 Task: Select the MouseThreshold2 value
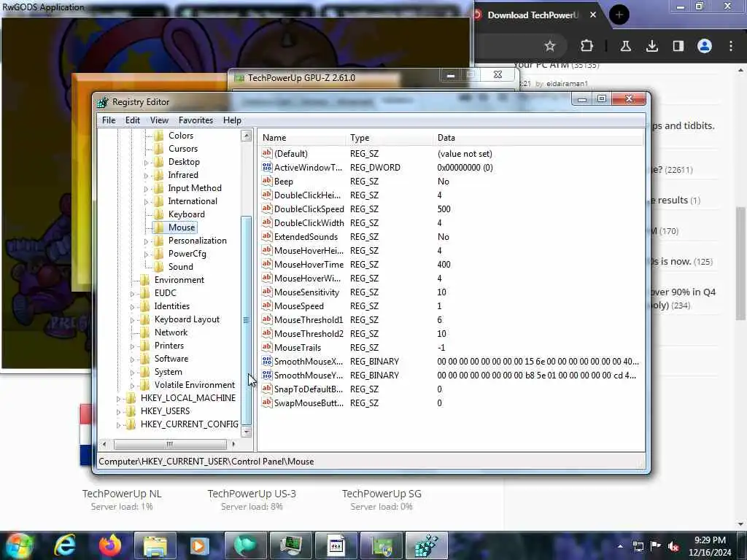click(309, 334)
